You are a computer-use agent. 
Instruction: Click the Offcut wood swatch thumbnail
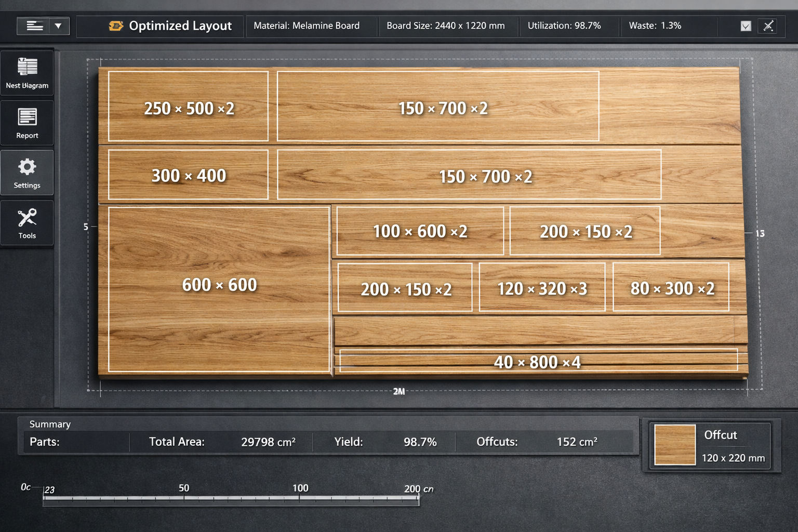pos(674,445)
